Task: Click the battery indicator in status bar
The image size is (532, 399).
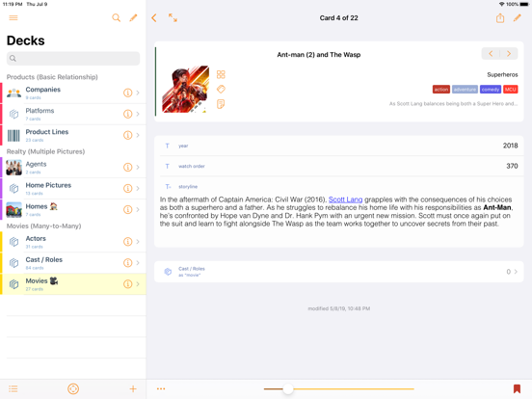Action: point(524,4)
